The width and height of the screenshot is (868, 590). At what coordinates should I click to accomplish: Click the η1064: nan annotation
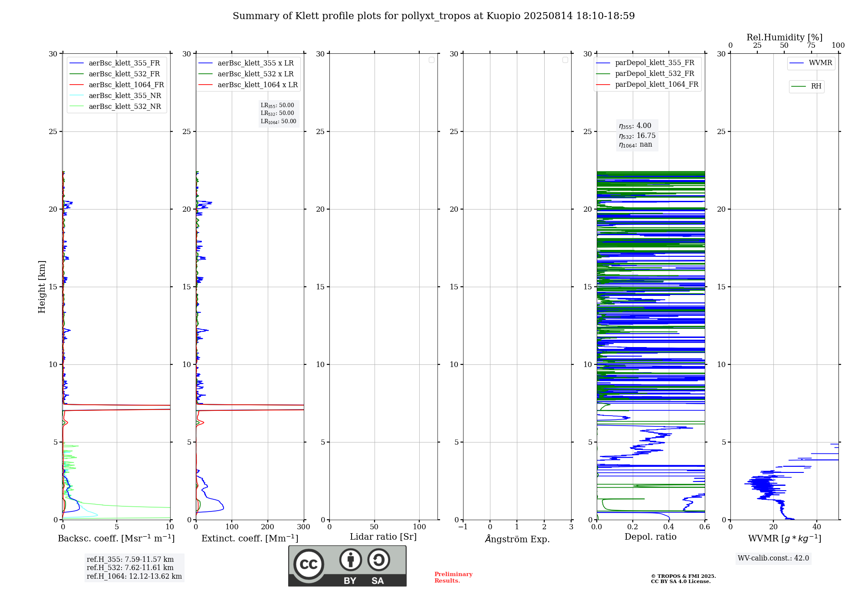click(635, 145)
